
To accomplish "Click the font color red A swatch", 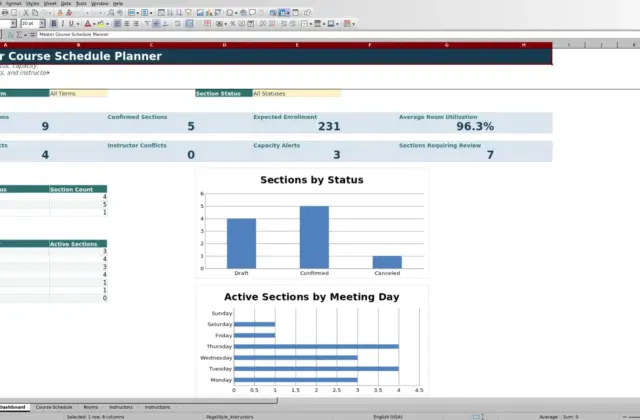I will tap(88, 24).
